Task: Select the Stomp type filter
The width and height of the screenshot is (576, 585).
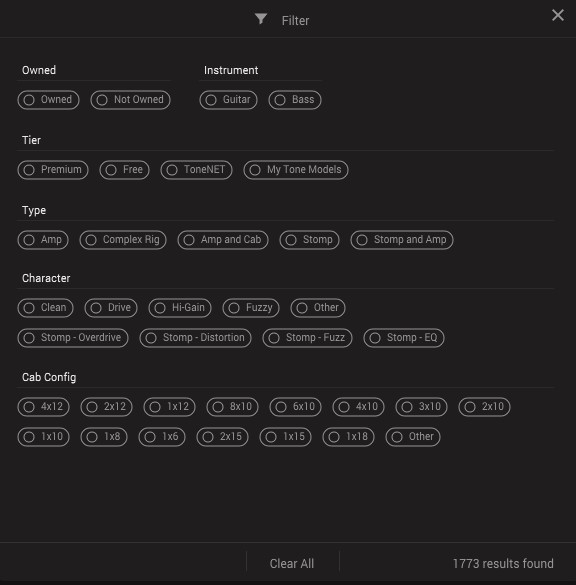Action: pyautogui.click(x=309, y=240)
